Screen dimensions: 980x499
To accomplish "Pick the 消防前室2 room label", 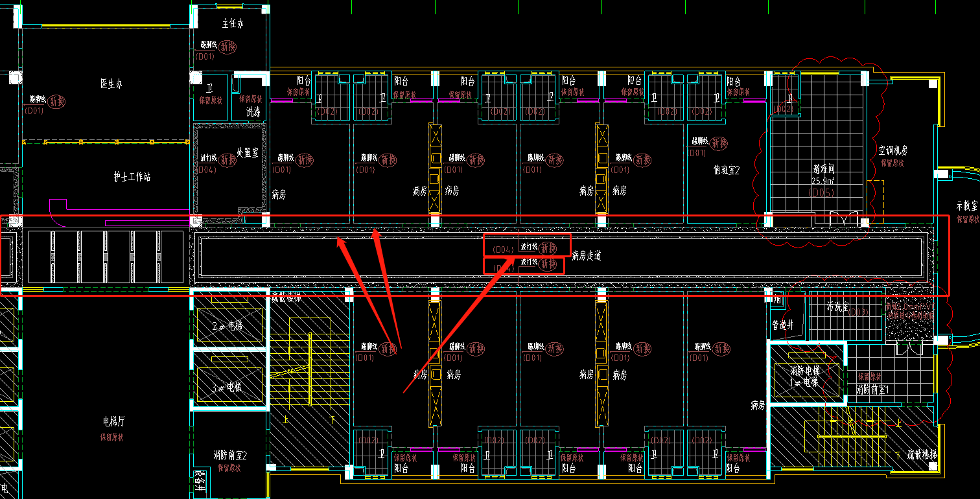I will coord(230,456).
